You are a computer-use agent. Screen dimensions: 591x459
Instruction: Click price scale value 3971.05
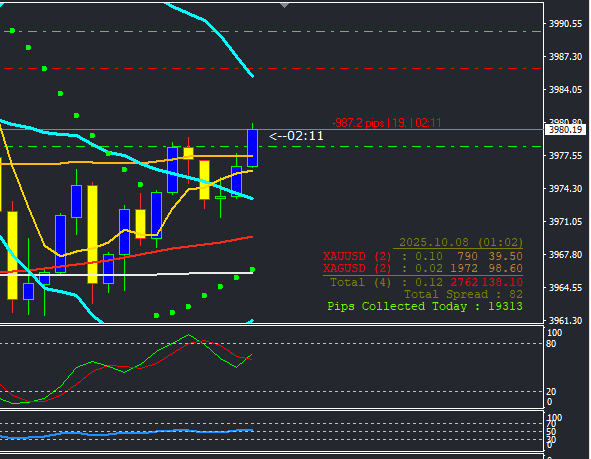pos(565,222)
